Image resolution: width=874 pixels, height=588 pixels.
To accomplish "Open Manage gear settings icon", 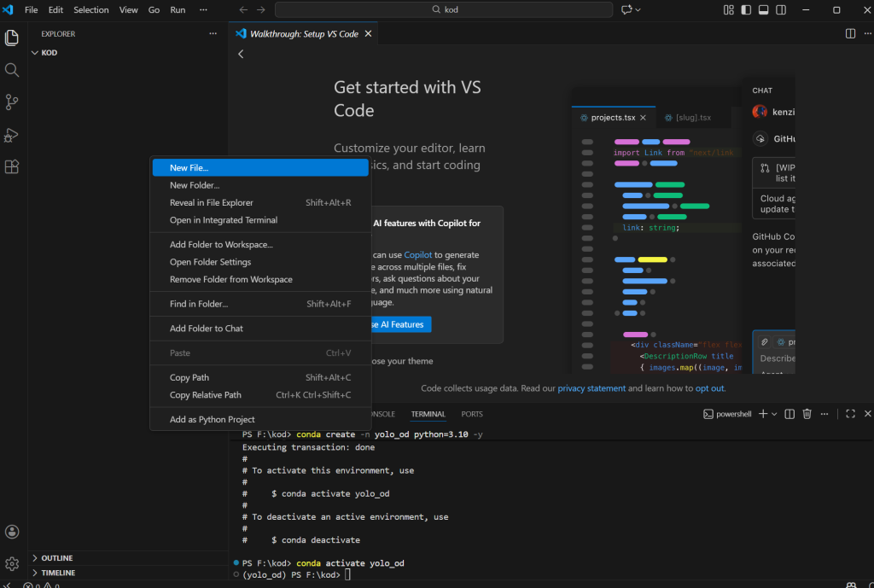I will click(x=12, y=564).
